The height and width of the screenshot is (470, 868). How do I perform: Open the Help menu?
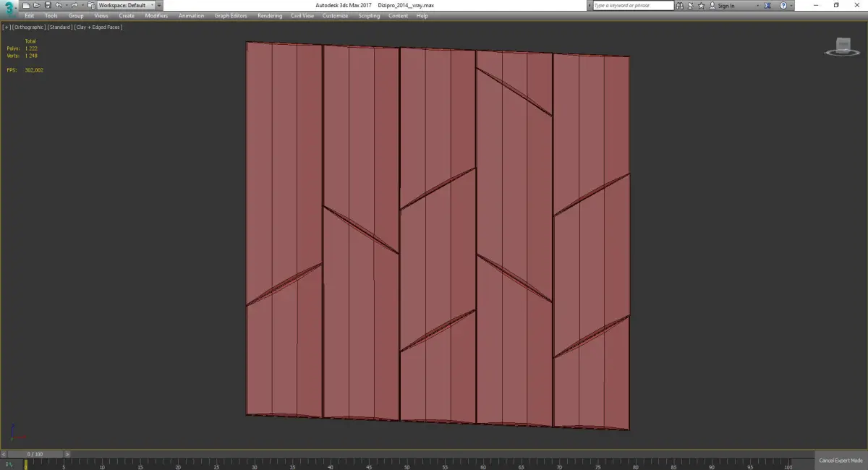[422, 16]
